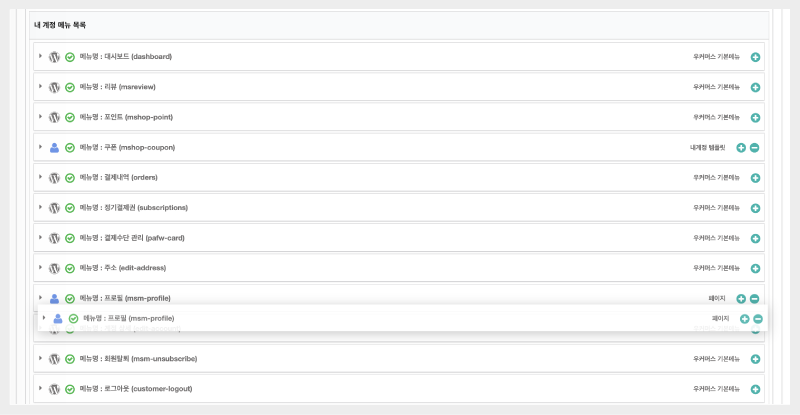Click the 우커머스 기본메뉴 label on the 주소 row
The width and height of the screenshot is (800, 415).
point(716,268)
